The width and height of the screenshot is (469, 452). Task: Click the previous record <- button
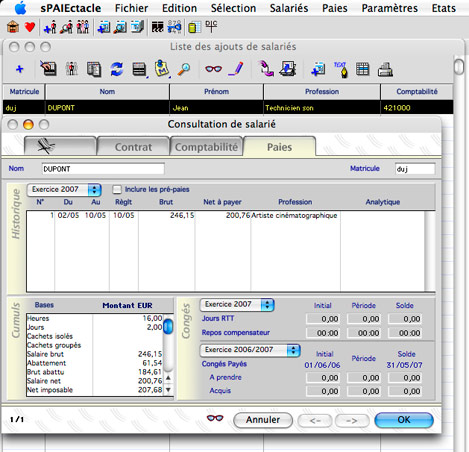pos(315,421)
